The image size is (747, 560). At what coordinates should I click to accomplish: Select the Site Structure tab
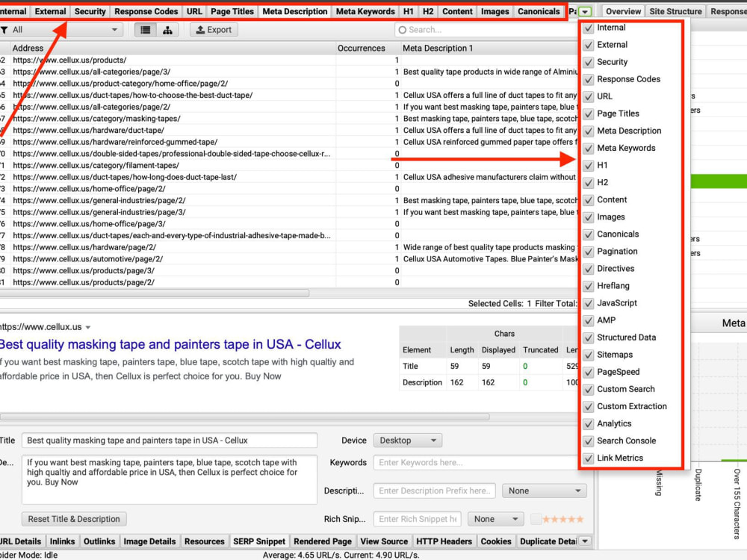pos(675,11)
